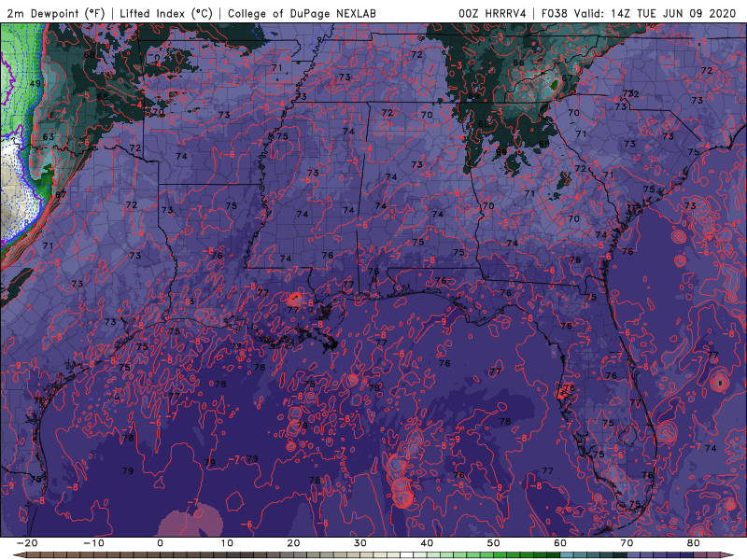Click the '00Z HRRRV4' model run label
Viewport: 747px width, 560px height.
click(492, 13)
